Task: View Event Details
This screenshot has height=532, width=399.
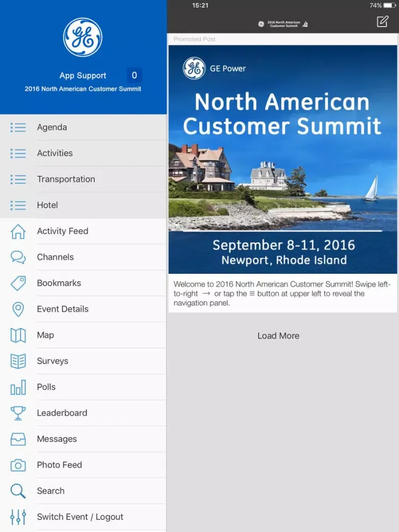Action: (83, 309)
